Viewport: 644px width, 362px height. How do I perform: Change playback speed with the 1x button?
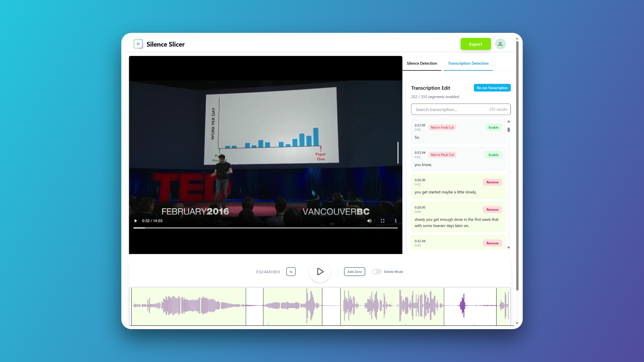[291, 271]
